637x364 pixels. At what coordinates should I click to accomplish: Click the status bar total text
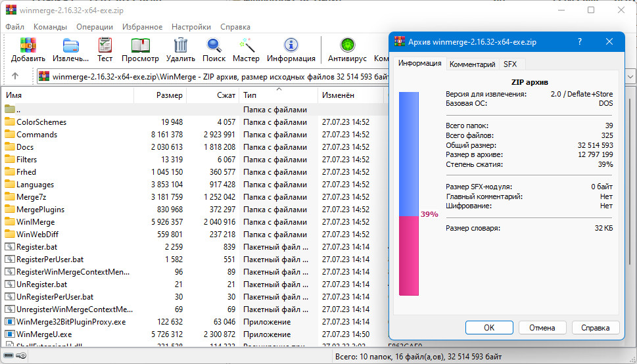tap(418, 357)
